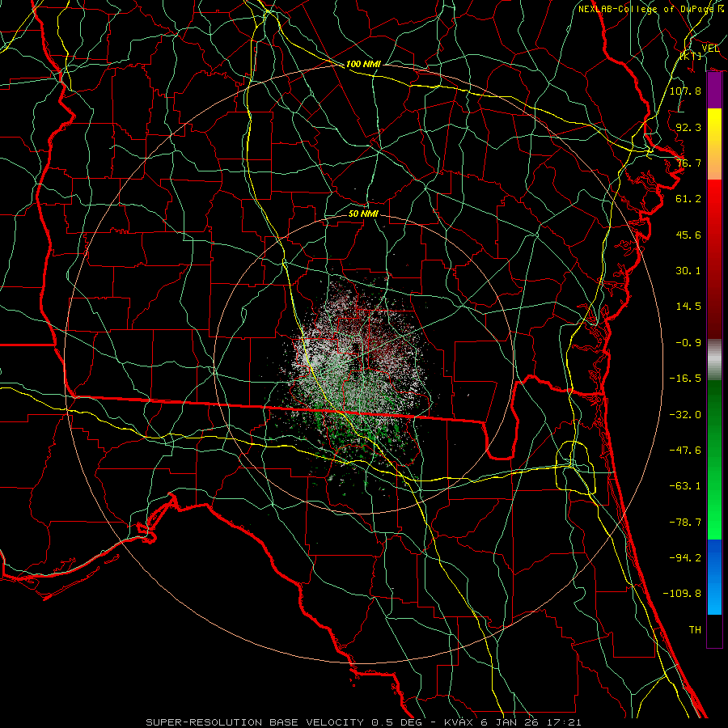
Task: Click the purple segment of the velocity color bar
Action: tap(714, 91)
